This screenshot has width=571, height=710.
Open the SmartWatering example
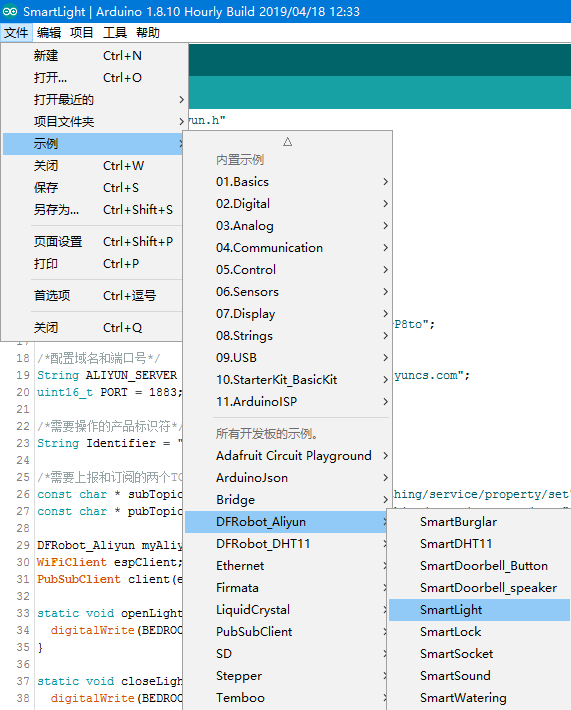coord(480,698)
